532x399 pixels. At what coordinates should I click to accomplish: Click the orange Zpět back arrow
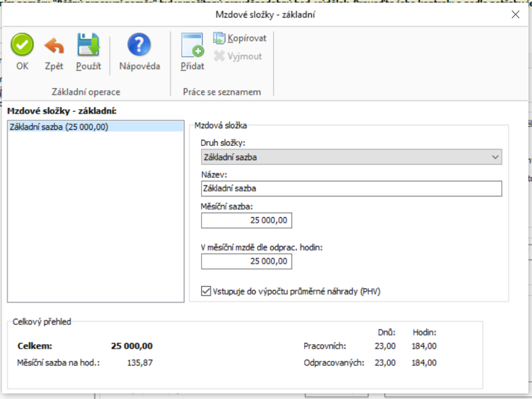[x=54, y=46]
